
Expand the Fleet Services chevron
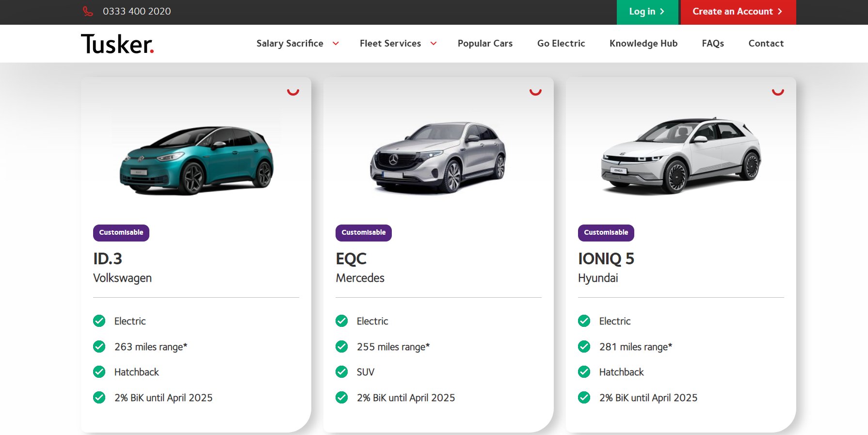(434, 44)
